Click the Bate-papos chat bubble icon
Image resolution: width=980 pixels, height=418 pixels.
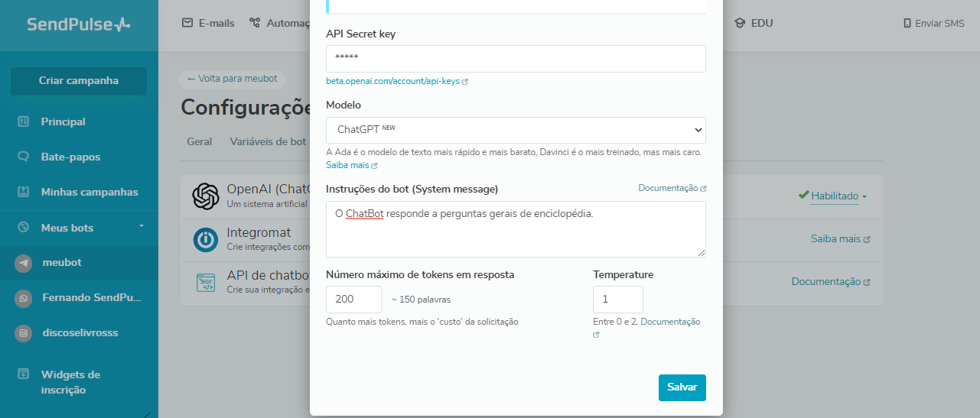(24, 157)
